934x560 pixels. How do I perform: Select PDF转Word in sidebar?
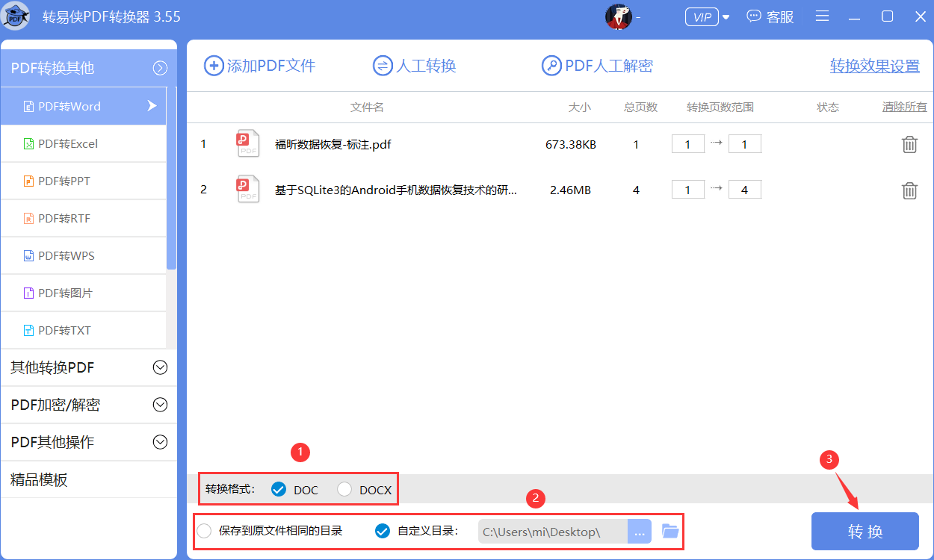(x=83, y=106)
